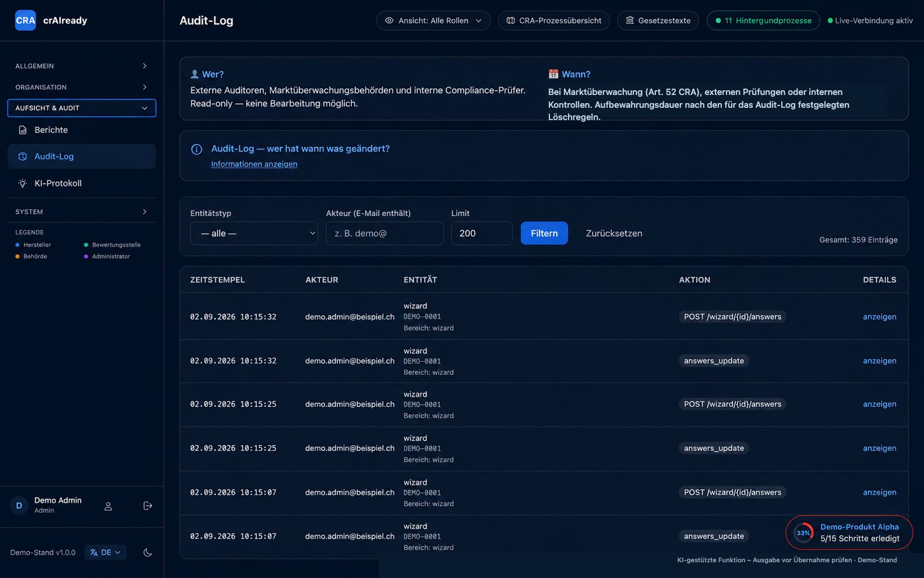Show details for 10:15:07 POST row

[880, 492]
